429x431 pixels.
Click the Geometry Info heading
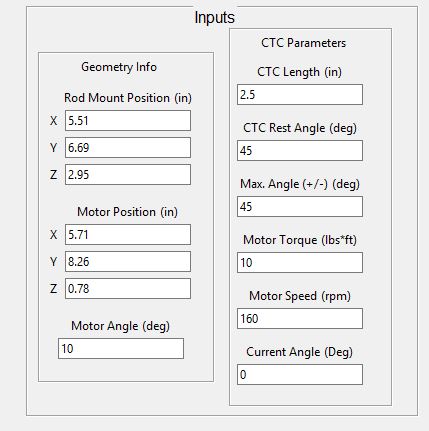click(x=119, y=67)
